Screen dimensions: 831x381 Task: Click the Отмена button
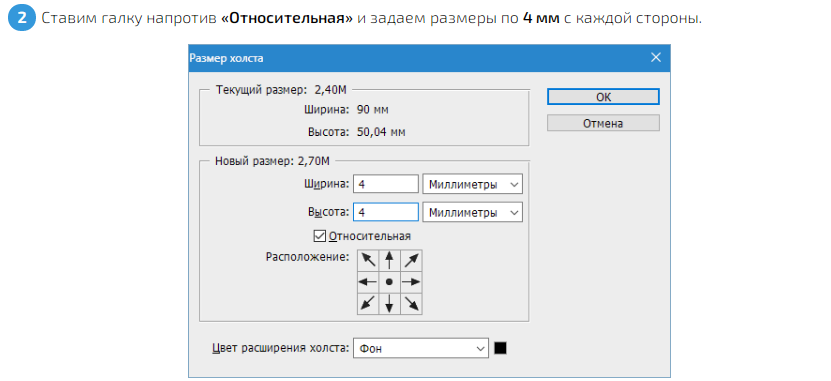tap(603, 123)
